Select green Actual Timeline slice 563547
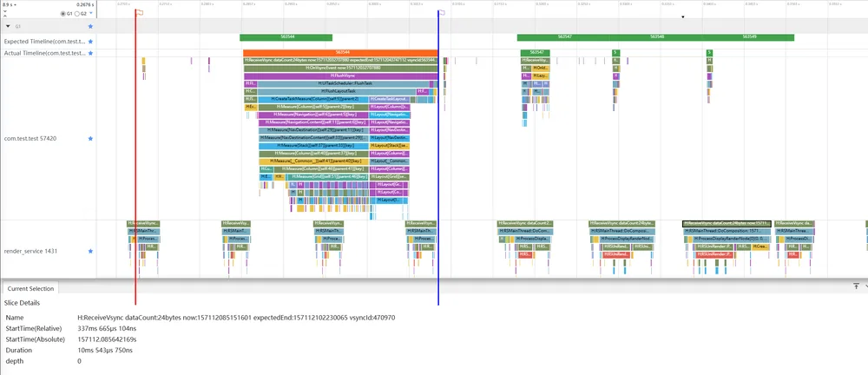 click(x=536, y=53)
